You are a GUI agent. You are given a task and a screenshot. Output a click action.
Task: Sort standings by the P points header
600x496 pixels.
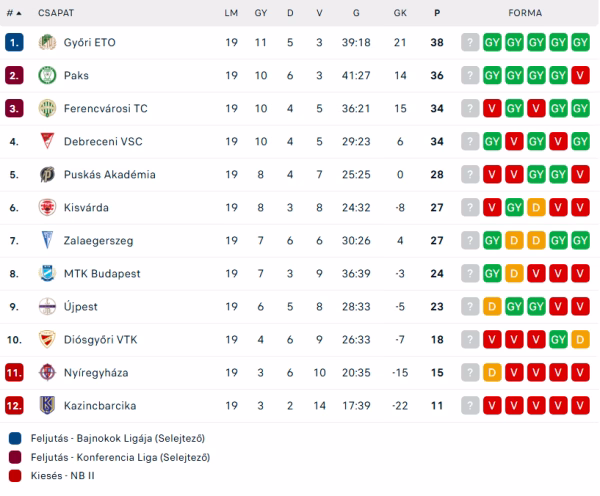tap(437, 13)
